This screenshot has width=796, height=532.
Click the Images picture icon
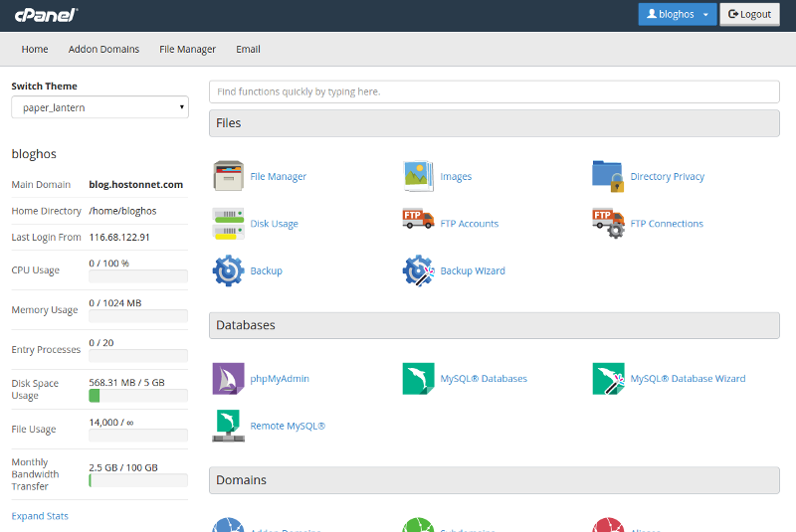click(x=418, y=176)
